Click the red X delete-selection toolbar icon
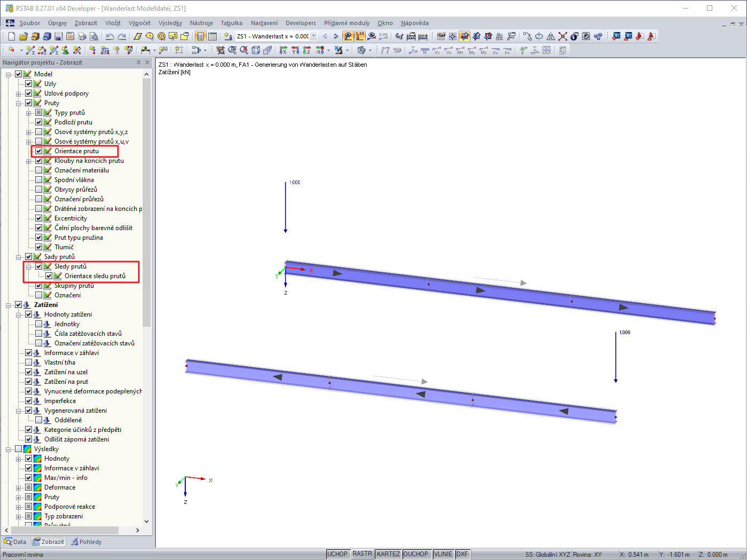This screenshot has height=560, width=747. click(563, 36)
